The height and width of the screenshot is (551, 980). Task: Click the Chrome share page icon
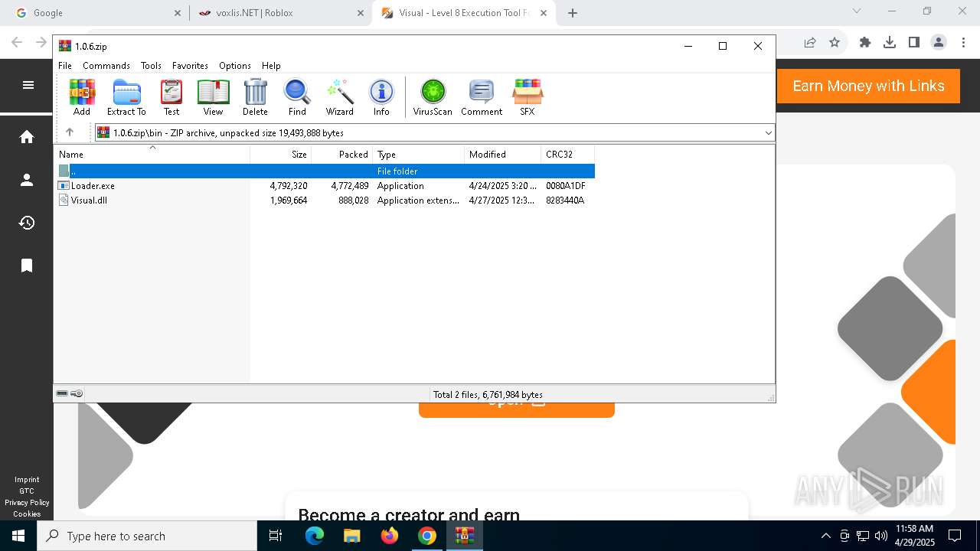(x=810, y=43)
